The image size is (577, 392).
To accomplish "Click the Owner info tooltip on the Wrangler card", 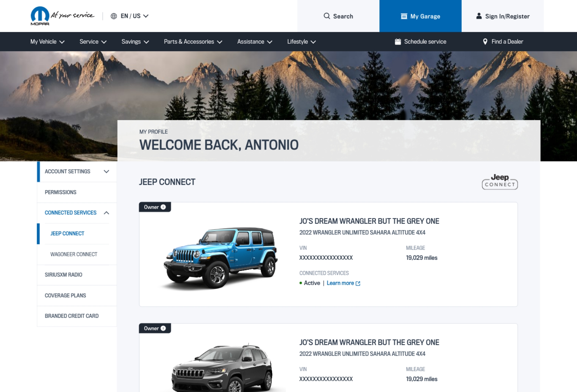I will click(163, 207).
